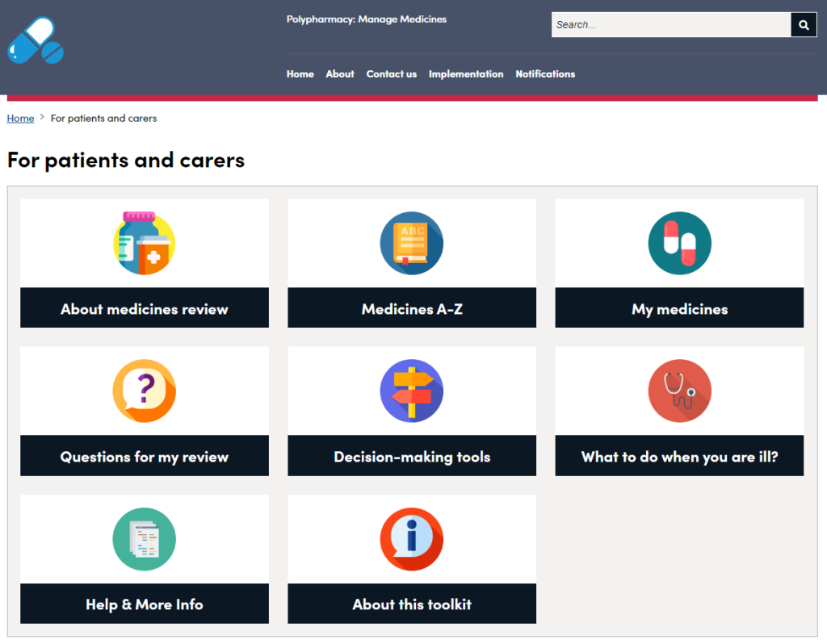Click the Home breadcrumb link

tap(20, 118)
